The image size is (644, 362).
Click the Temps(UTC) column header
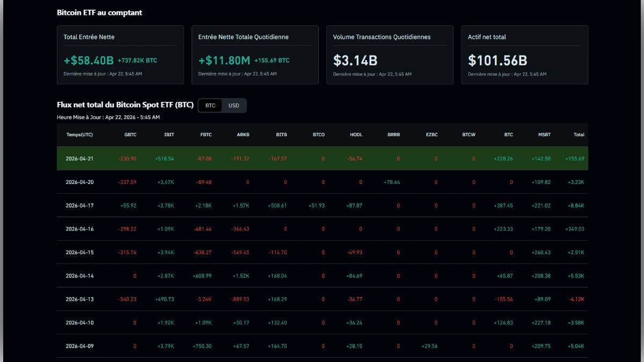click(x=79, y=135)
